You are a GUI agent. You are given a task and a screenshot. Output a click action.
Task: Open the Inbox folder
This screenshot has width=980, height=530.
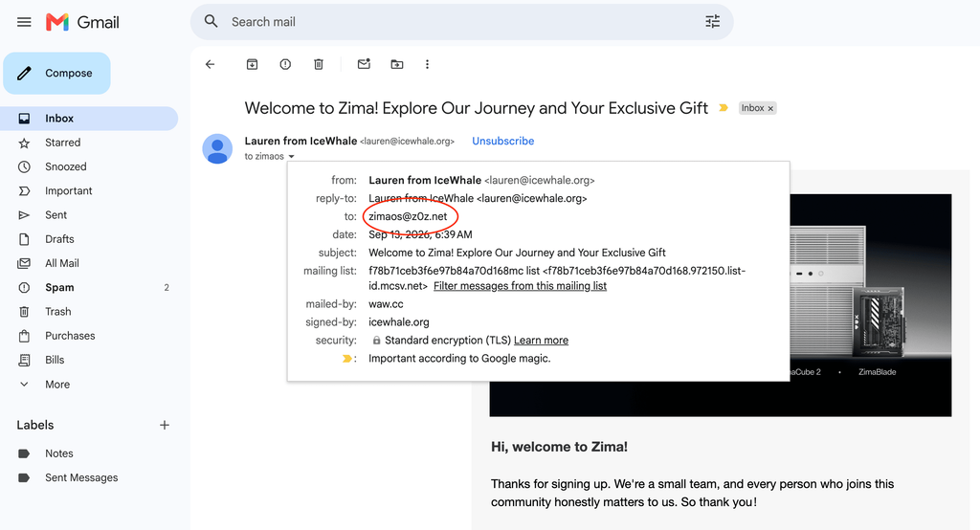[89, 119]
